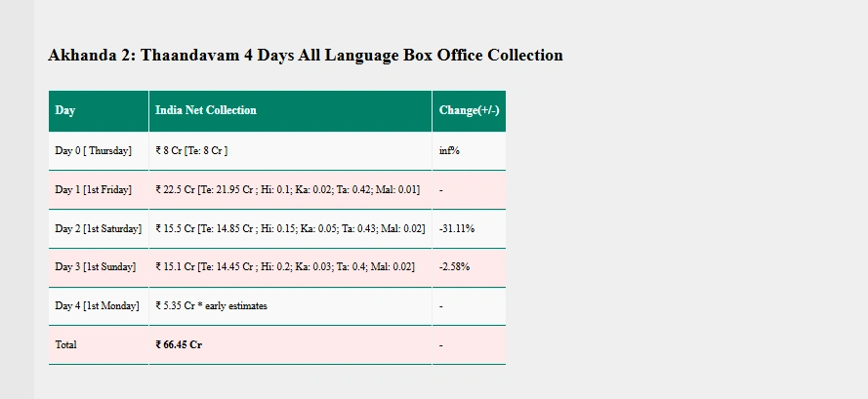
Task: Select the Day 2 [1st Saturday] cell
Action: [x=98, y=228]
